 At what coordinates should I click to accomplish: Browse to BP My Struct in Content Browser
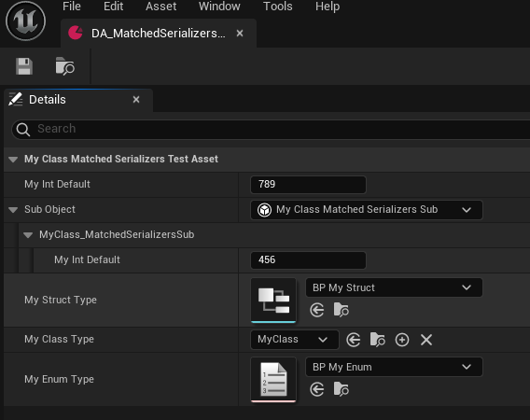[342, 310]
